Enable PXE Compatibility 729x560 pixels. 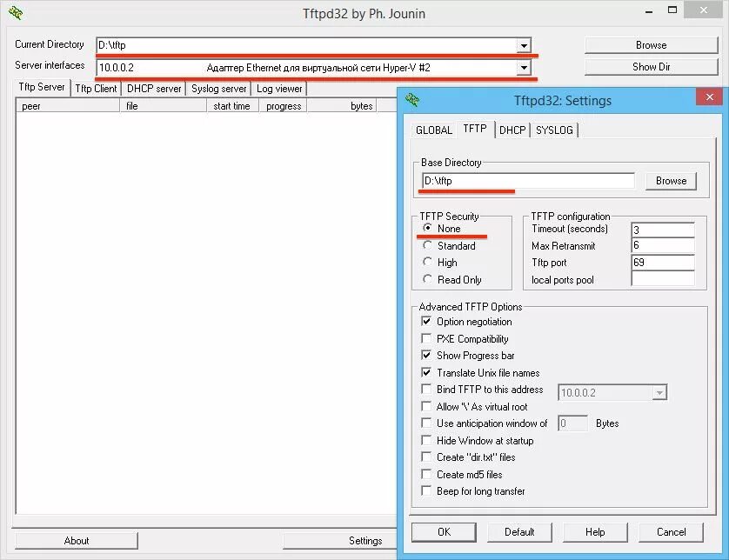pyautogui.click(x=426, y=338)
